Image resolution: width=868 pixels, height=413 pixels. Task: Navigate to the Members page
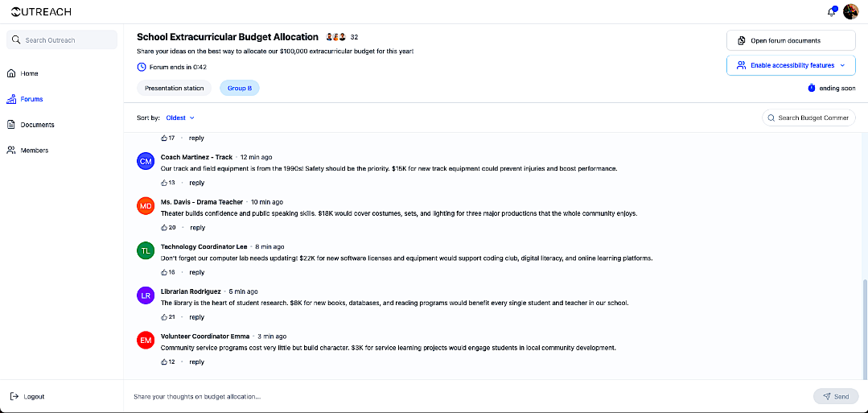pyautogui.click(x=35, y=151)
